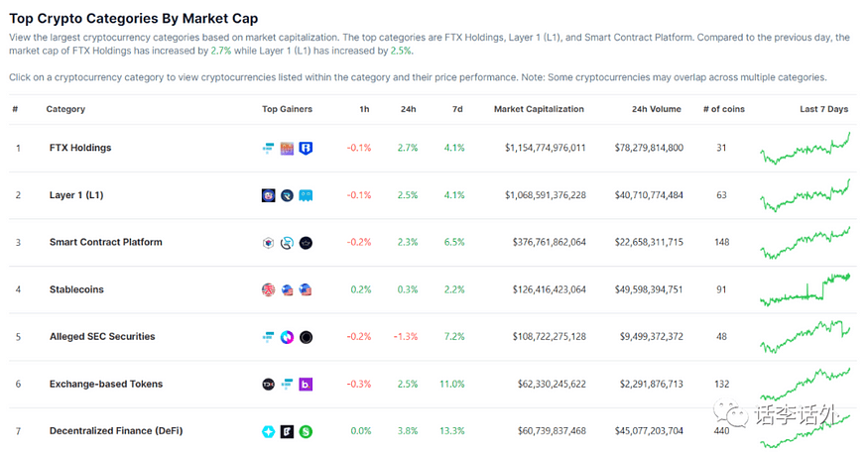Click the middle gainer icon in Layer 1 row
The image size is (868, 453).
[x=287, y=195]
